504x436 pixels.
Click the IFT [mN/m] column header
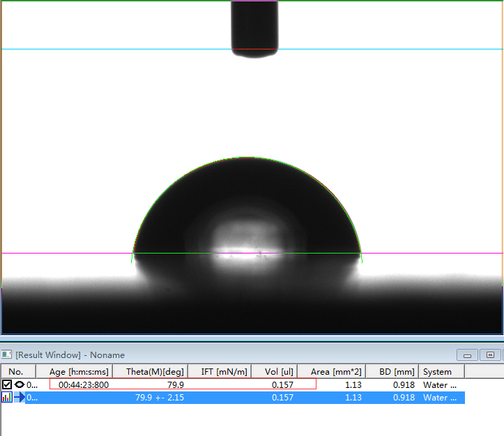[224, 372]
